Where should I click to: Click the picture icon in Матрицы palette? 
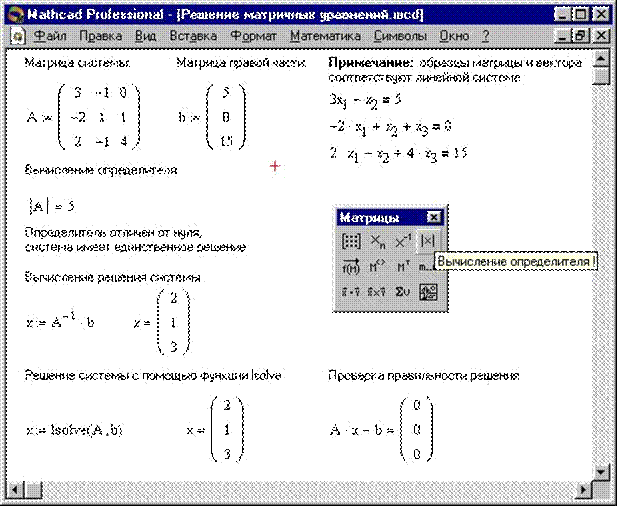[x=428, y=292]
